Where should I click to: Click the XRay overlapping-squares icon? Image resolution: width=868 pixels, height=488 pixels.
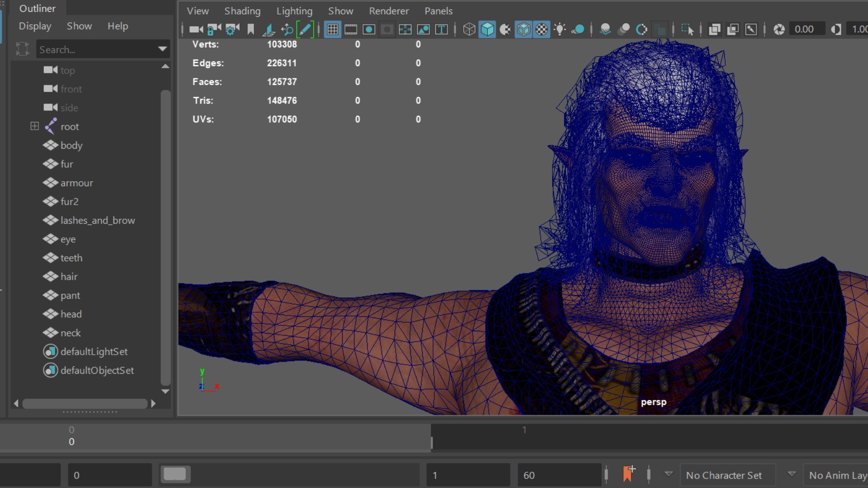(715, 29)
